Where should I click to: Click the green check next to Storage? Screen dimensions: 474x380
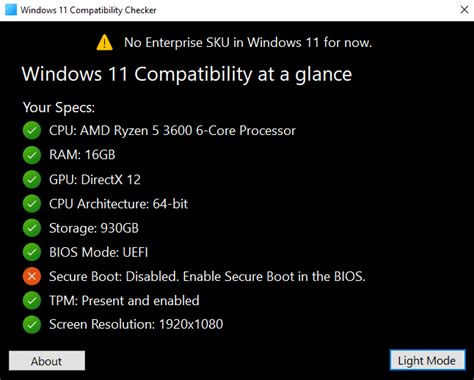(x=32, y=228)
